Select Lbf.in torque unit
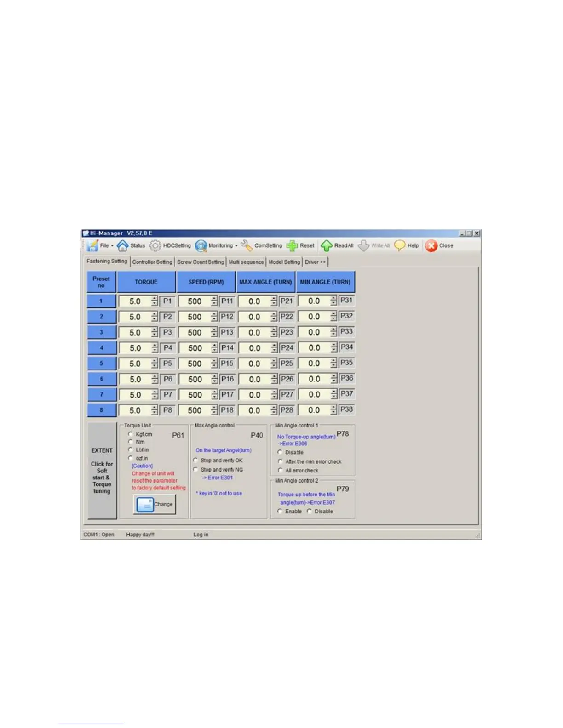Screen dimensions: 563x728 131,450
